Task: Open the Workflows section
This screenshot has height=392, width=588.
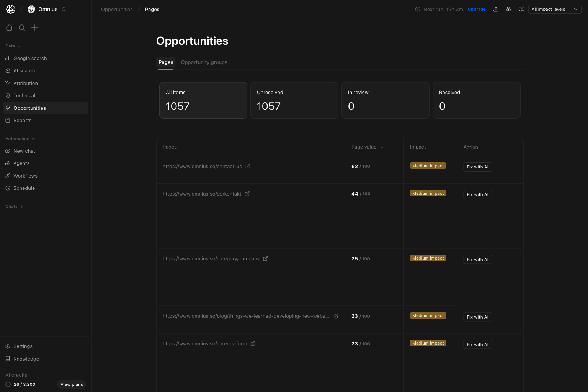Action: 25,176
